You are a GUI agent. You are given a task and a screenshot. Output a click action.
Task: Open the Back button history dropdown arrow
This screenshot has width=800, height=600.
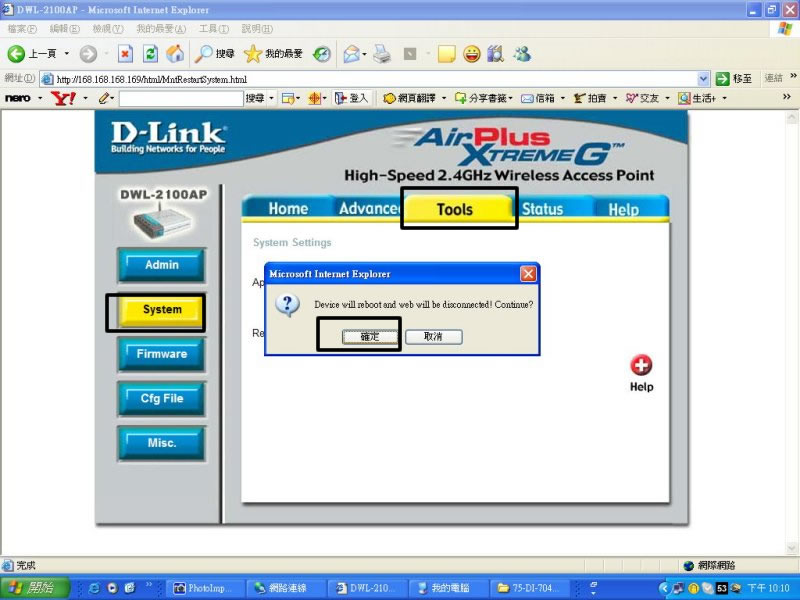tap(66, 54)
